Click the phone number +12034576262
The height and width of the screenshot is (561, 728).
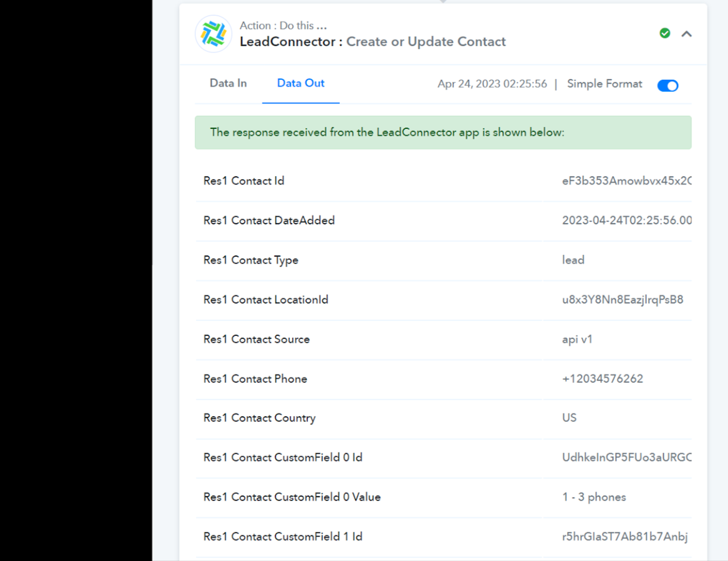pos(603,379)
